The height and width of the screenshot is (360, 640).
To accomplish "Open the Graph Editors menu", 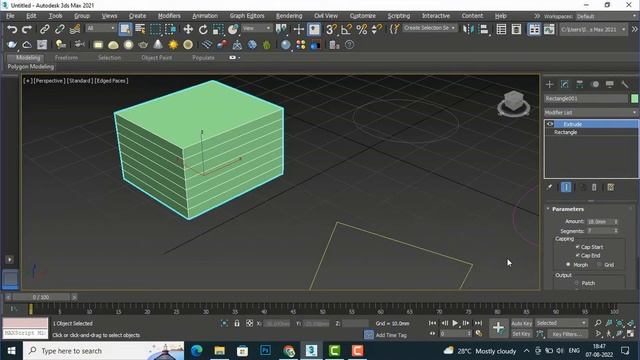I will click(247, 16).
